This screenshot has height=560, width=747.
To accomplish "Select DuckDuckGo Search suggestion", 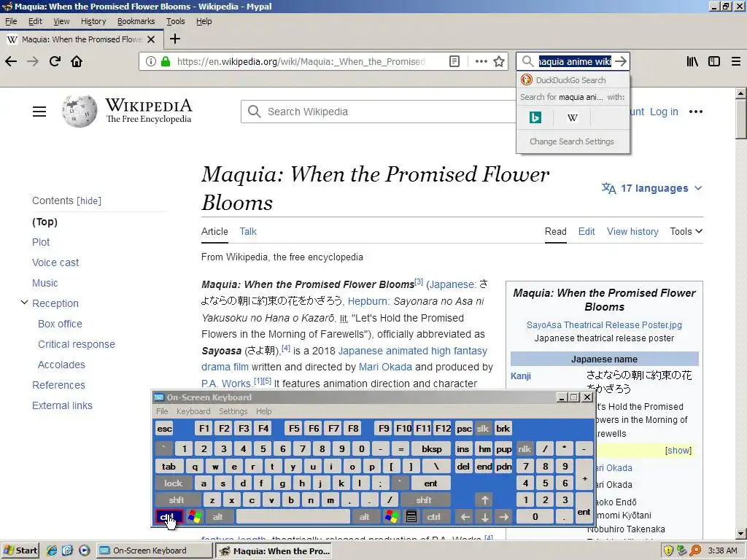I will click(573, 80).
